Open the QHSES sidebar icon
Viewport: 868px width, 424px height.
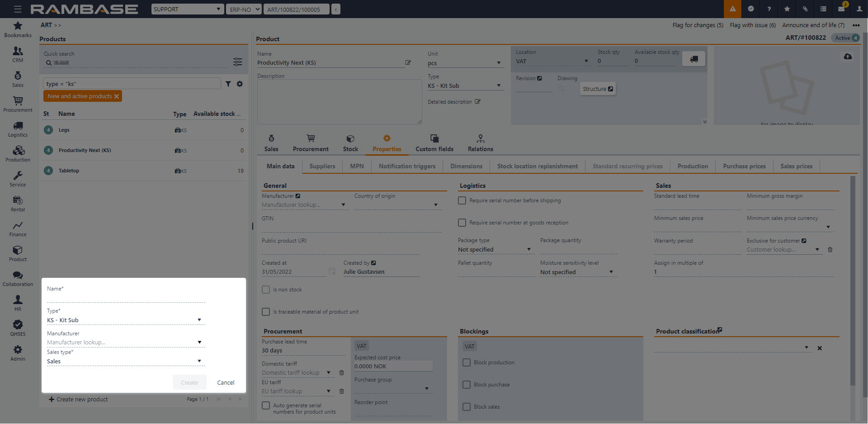(18, 328)
